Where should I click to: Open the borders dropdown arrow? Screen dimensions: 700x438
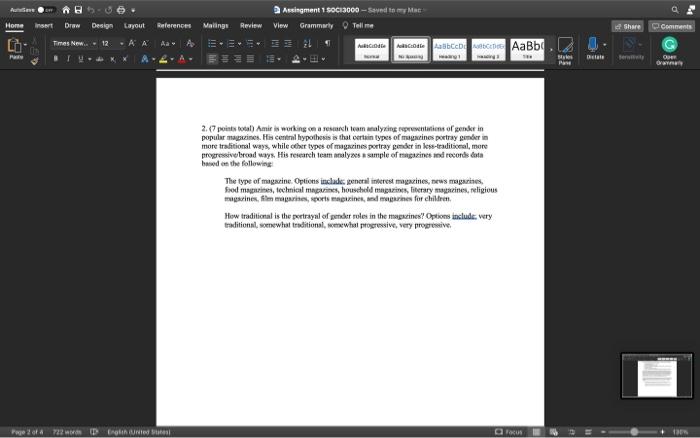click(323, 59)
